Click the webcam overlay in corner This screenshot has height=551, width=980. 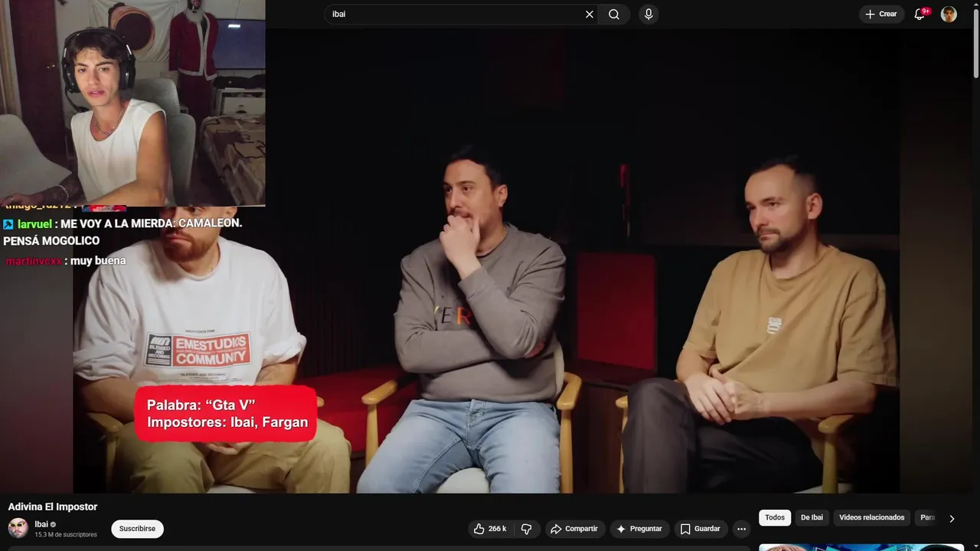[x=132, y=103]
